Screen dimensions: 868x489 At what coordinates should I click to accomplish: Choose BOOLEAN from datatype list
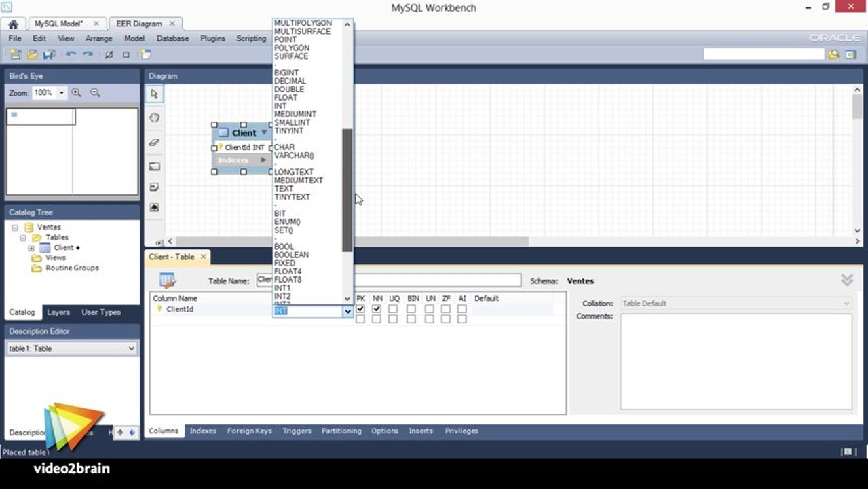click(x=291, y=255)
